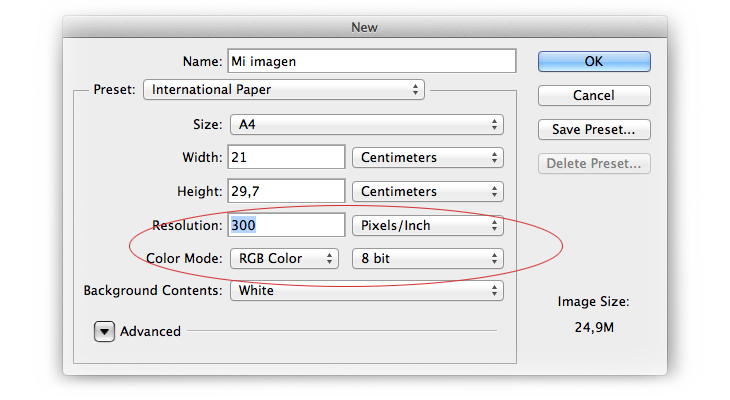Open the Size dropdown set to A4

tap(367, 125)
